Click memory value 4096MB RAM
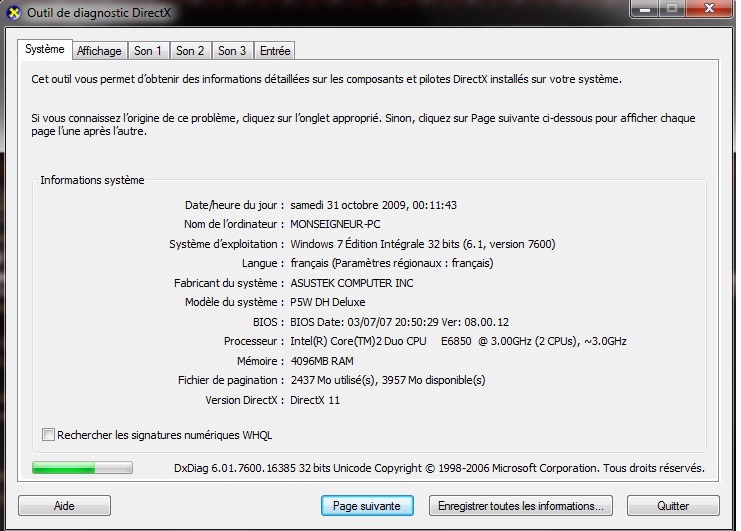This screenshot has height=531, width=741. pyautogui.click(x=322, y=361)
